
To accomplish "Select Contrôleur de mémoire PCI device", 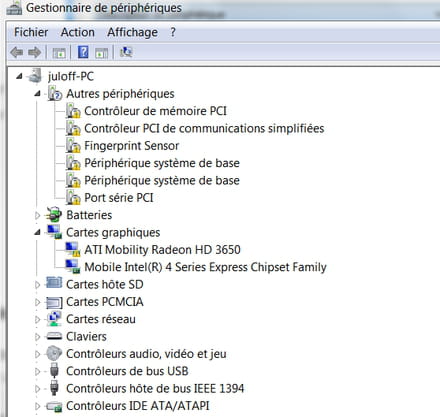I will pyautogui.click(x=155, y=111).
